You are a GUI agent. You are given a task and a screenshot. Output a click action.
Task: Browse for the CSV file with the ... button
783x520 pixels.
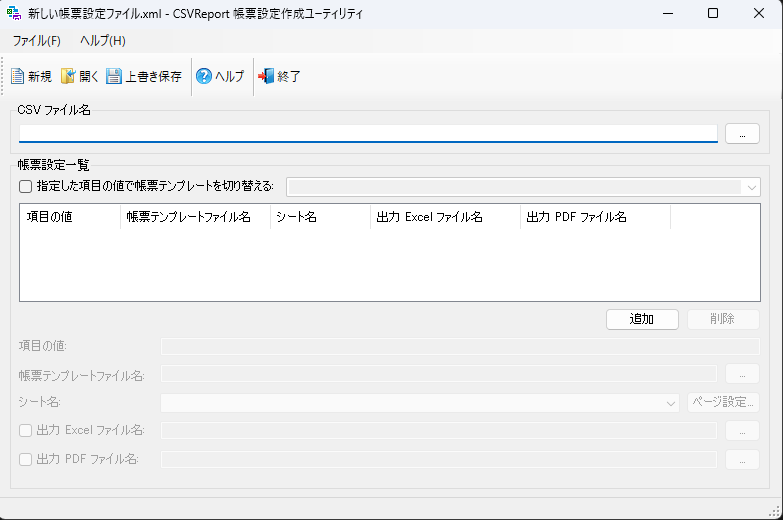point(742,134)
